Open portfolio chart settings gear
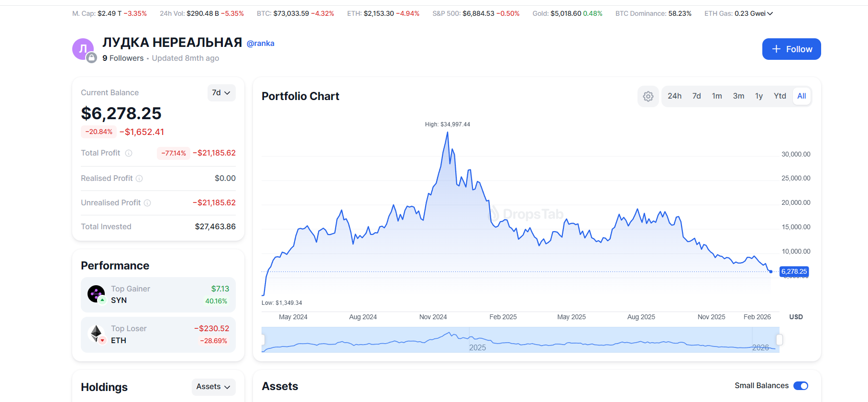 (648, 96)
